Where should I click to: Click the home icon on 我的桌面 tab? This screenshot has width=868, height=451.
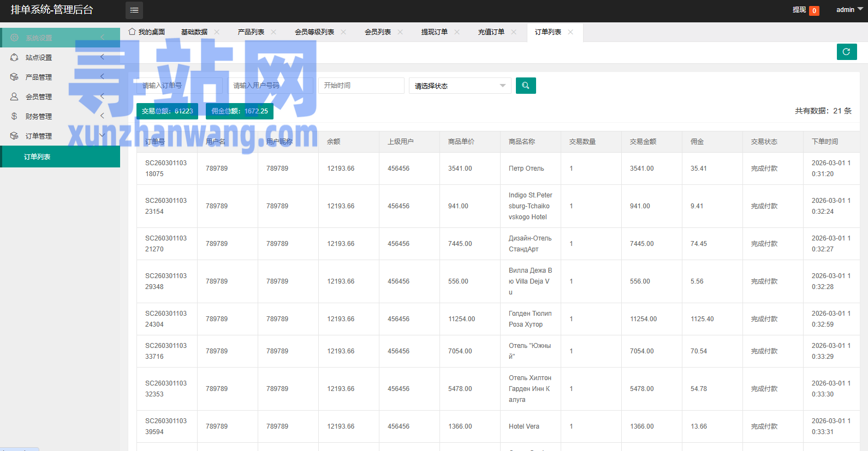point(132,32)
